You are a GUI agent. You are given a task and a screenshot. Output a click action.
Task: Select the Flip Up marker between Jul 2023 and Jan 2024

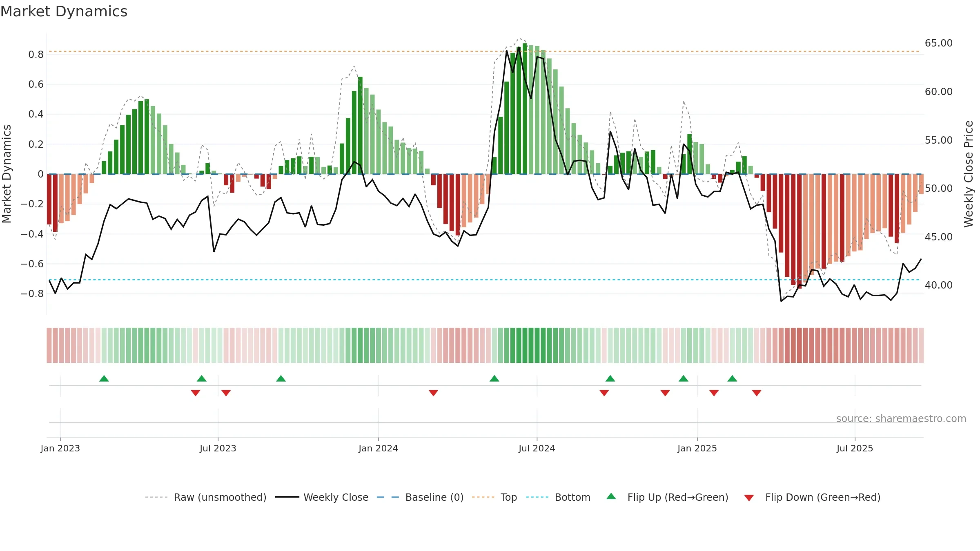[281, 378]
